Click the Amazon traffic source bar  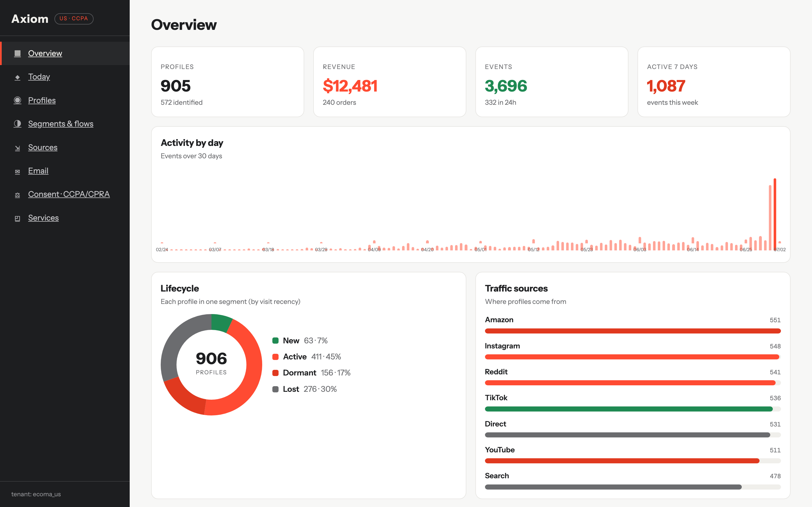(633, 331)
